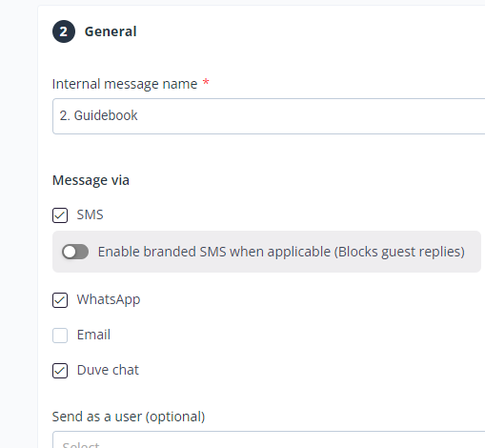Image resolution: width=485 pixels, height=448 pixels.
Task: Enable the branded SMS toggle switch
Action: click(x=75, y=252)
